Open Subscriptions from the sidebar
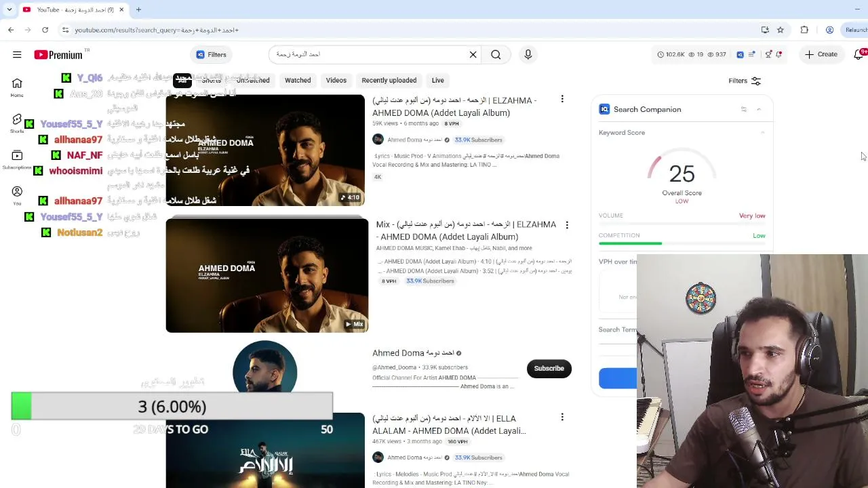Viewport: 868px width, 488px height. (x=17, y=159)
